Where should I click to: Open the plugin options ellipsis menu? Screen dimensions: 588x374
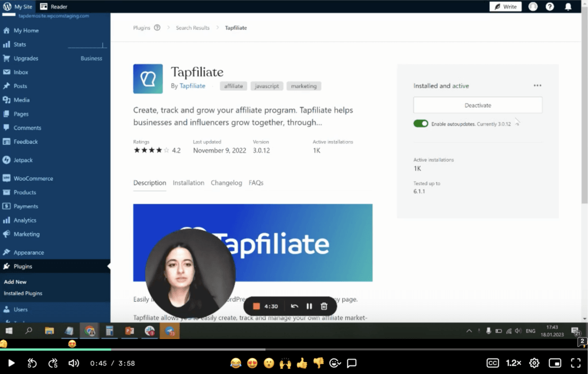point(537,85)
